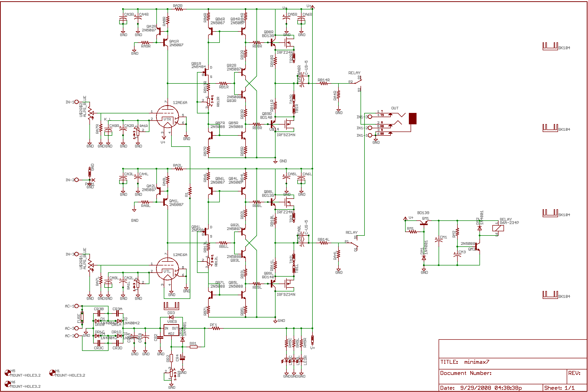The image size is (588, 392).
Task: Click the MOUNT-HOLE3.2 symbol H5
Action: click(x=8, y=373)
